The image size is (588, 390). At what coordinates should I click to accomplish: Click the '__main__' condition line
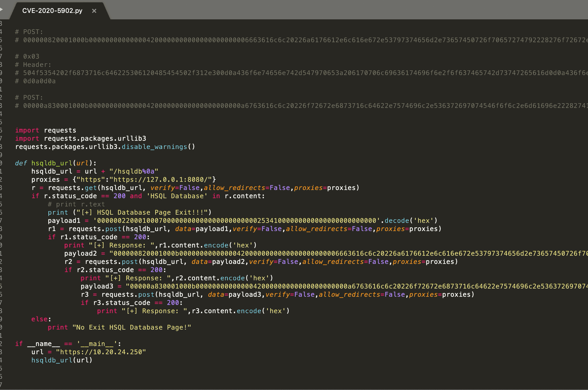[68, 344]
